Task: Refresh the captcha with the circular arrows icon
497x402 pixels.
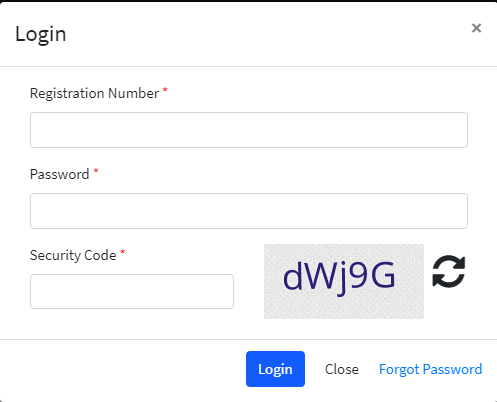Action: point(449,271)
